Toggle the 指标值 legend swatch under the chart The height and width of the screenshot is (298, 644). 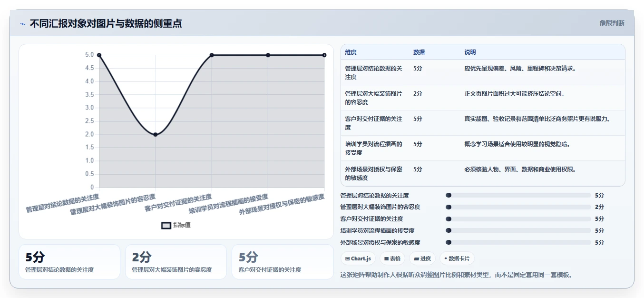point(166,225)
